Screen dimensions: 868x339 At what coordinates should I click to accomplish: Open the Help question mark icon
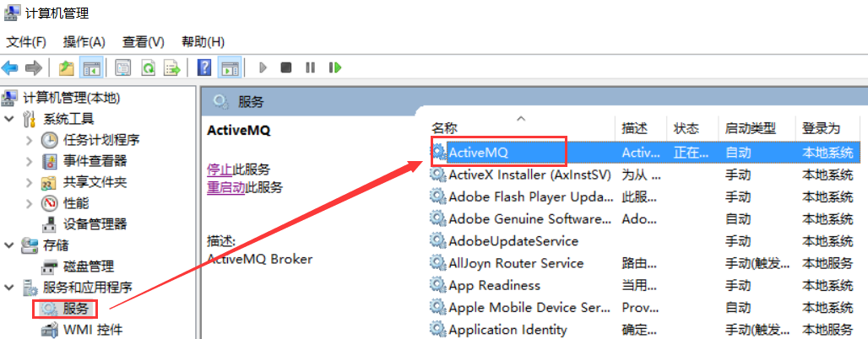pyautogui.click(x=205, y=68)
